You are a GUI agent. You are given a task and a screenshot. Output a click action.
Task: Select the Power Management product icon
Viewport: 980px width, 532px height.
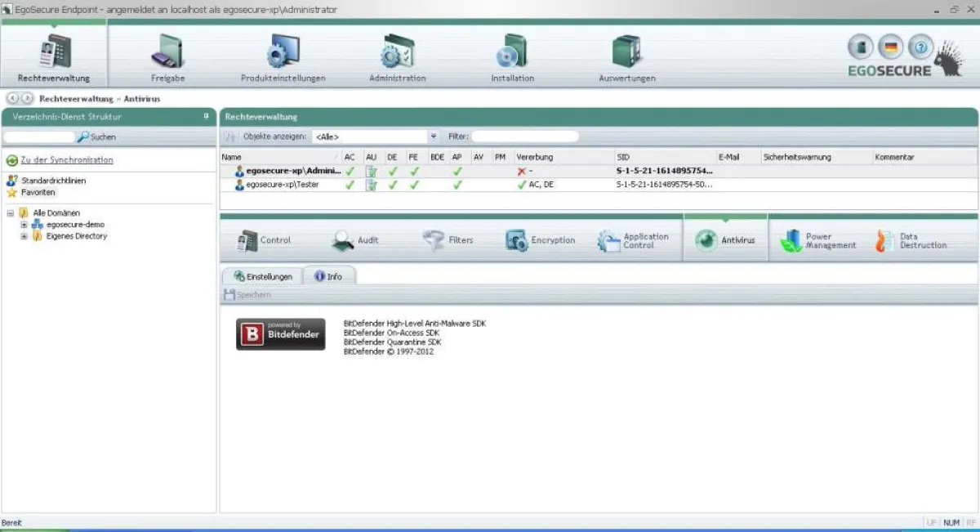pyautogui.click(x=818, y=239)
